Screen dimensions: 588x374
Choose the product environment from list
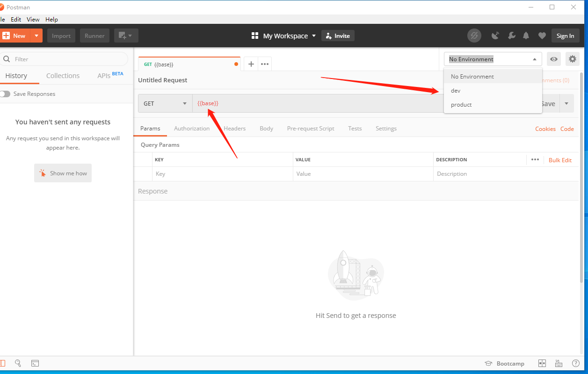click(461, 105)
